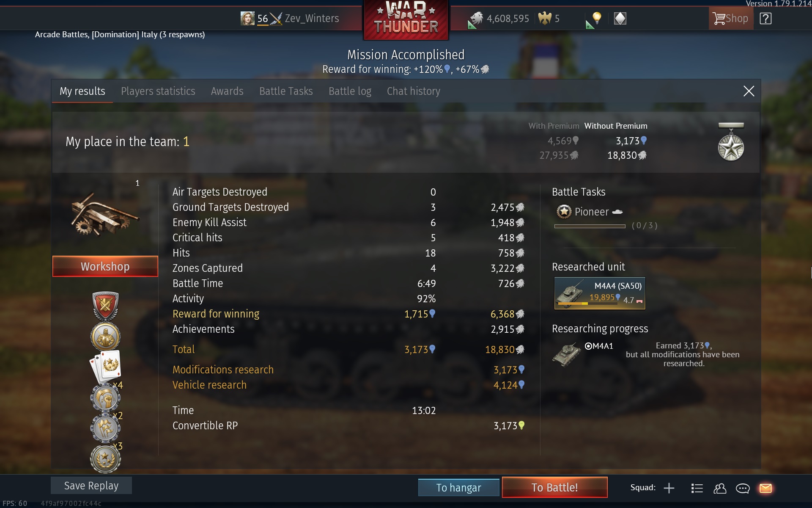This screenshot has width=812, height=508.
Task: Open the Battle log tab
Action: [350, 91]
